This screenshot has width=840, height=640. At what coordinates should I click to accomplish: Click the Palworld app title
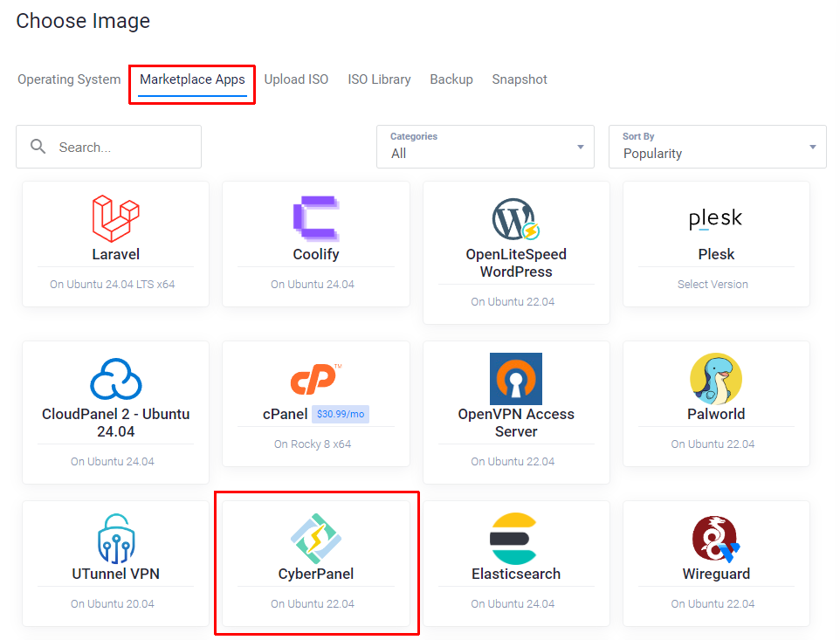716,414
